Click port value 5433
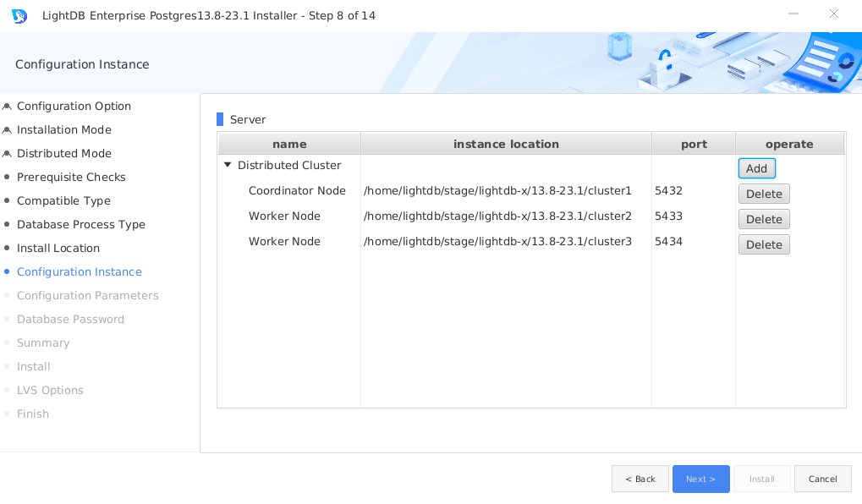This screenshot has width=862, height=504. 668,216
